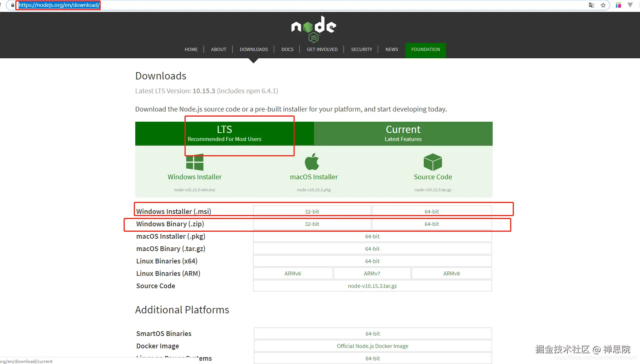
Task: Switch to the LTS release tab
Action: [x=225, y=133]
